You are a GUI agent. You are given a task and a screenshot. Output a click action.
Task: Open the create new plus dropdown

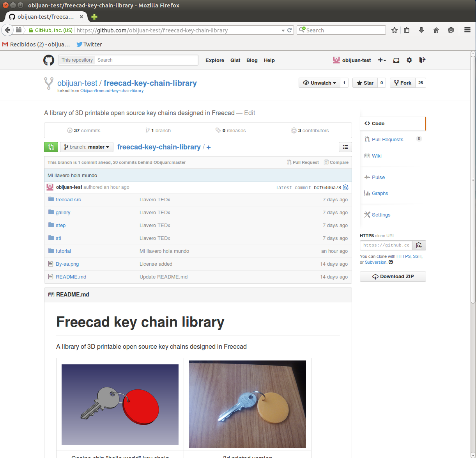tap(382, 60)
